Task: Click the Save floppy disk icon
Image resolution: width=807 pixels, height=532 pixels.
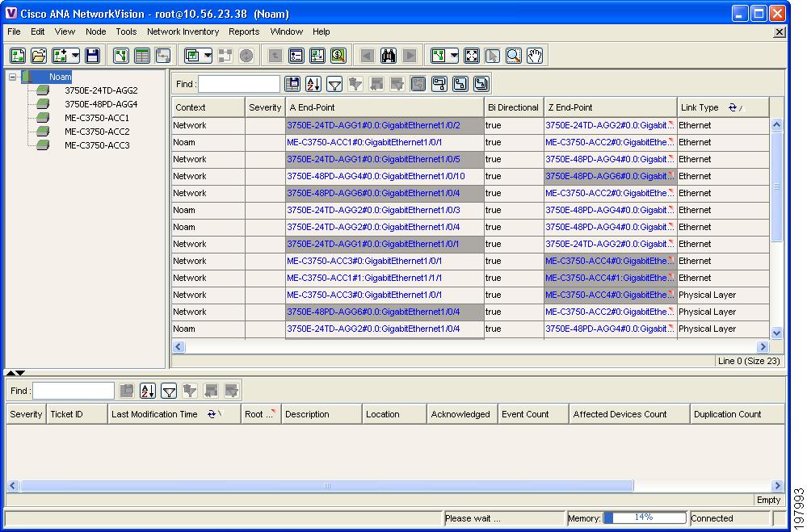Action: click(x=93, y=56)
